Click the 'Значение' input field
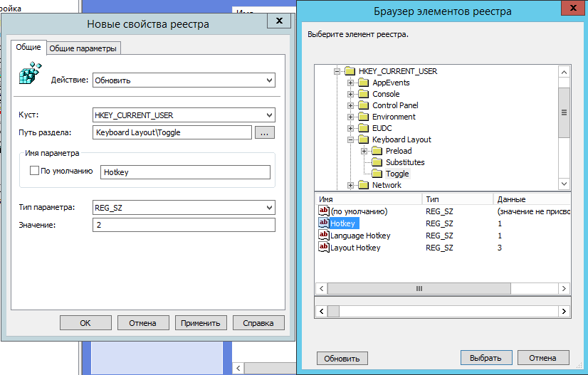Screen dimensions: 588x375 coord(184,225)
